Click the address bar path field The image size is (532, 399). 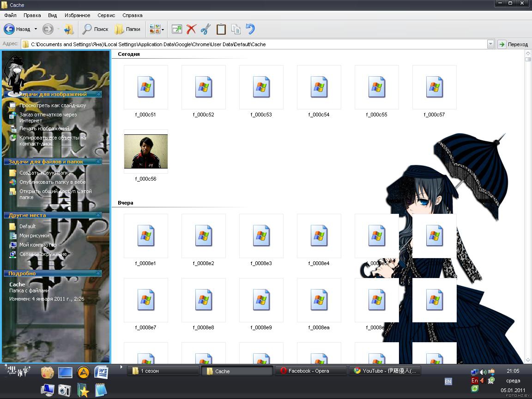pyautogui.click(x=254, y=44)
